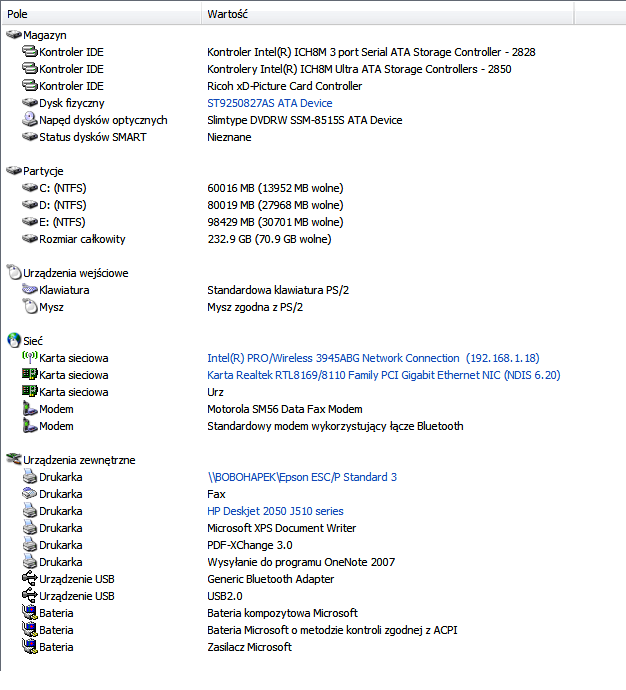Screen dimensions: 626x690
Task: Select the Magazyn group drive icon
Action: (14, 34)
